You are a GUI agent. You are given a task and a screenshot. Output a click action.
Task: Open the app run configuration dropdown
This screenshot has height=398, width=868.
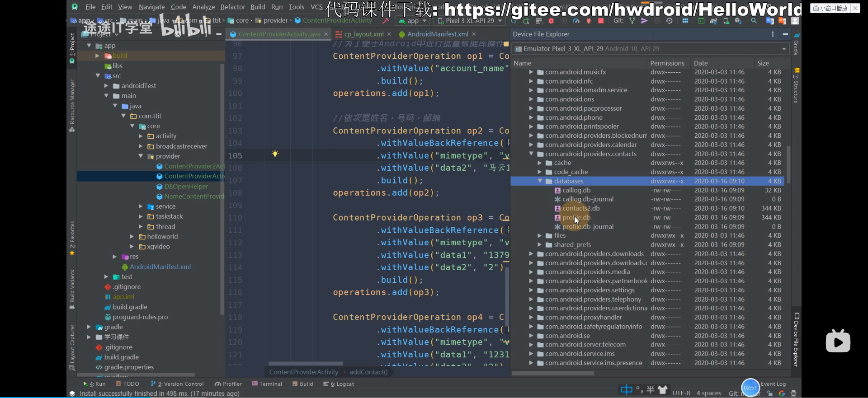point(413,21)
